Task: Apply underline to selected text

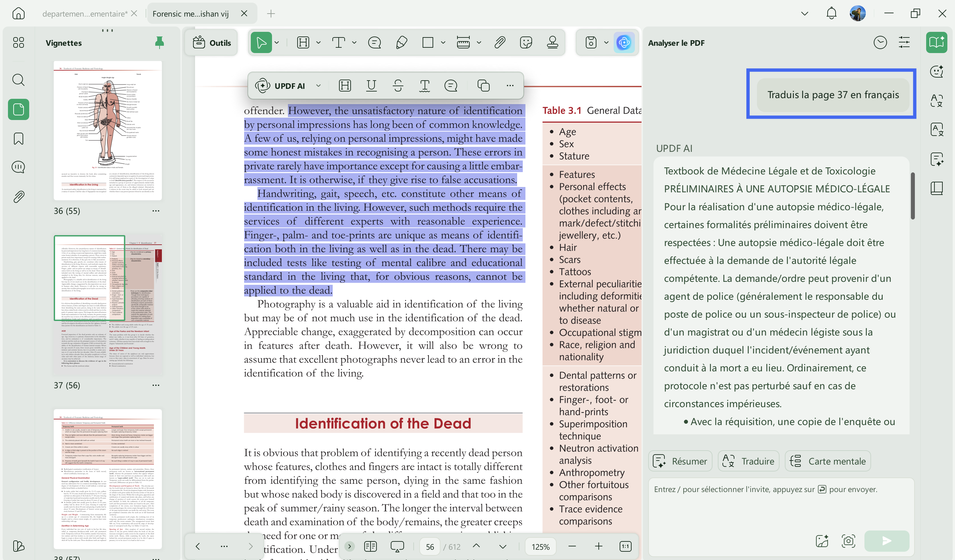Action: [x=372, y=86]
